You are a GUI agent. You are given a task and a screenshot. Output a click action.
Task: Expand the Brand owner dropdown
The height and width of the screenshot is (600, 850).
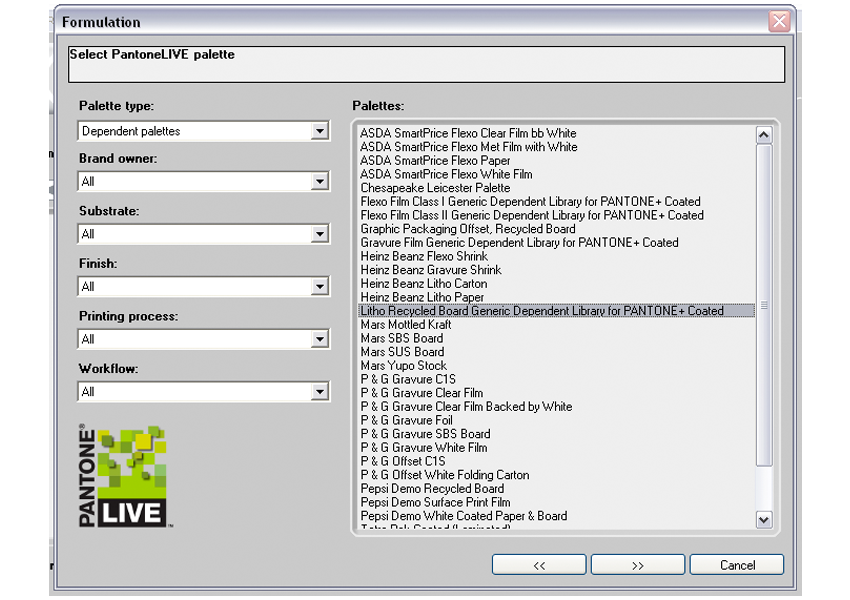[320, 182]
